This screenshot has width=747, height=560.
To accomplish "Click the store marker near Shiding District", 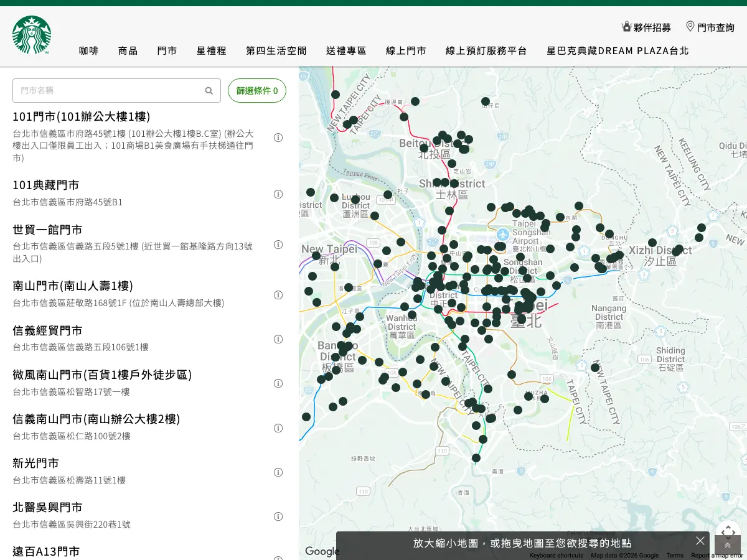I will (x=595, y=368).
